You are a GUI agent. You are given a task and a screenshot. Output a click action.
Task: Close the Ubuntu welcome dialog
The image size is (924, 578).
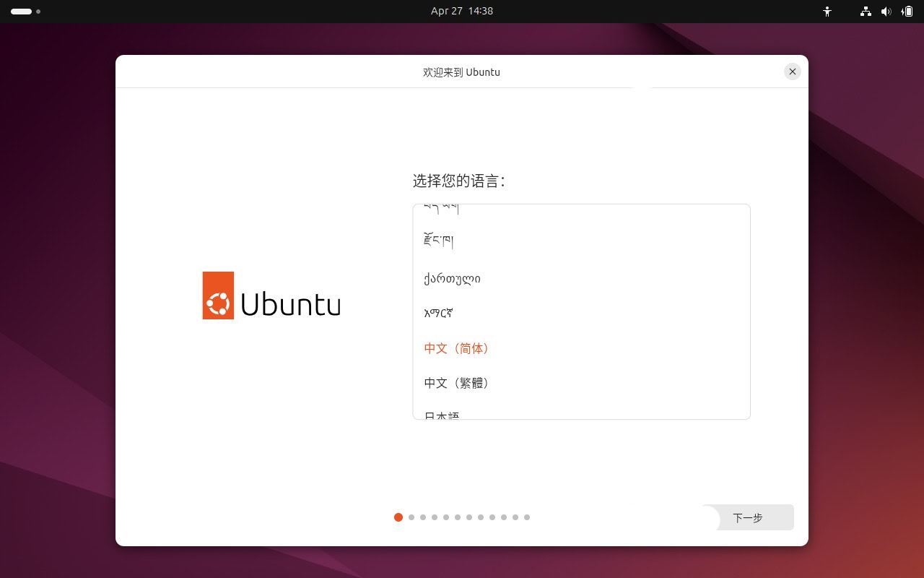pos(793,72)
